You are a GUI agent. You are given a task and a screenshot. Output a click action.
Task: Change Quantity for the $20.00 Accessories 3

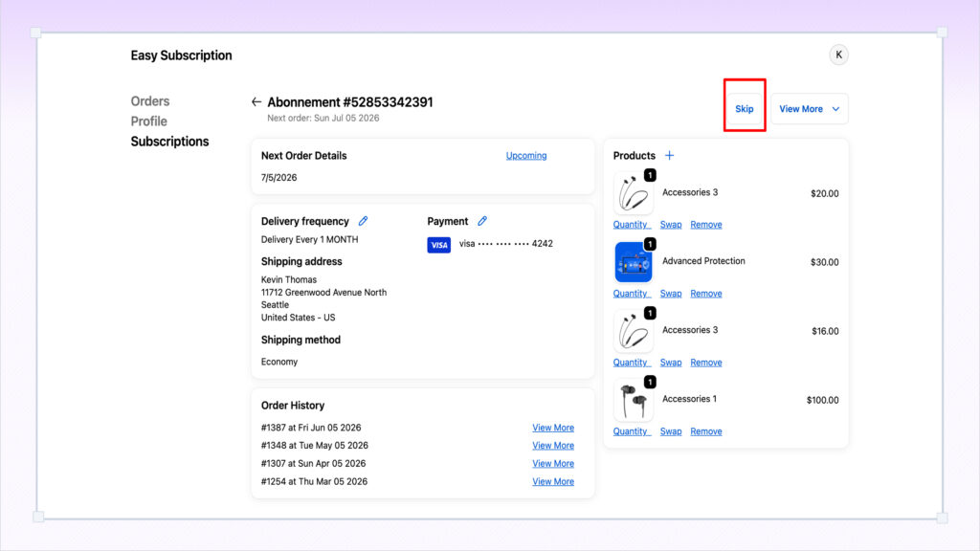coord(632,225)
